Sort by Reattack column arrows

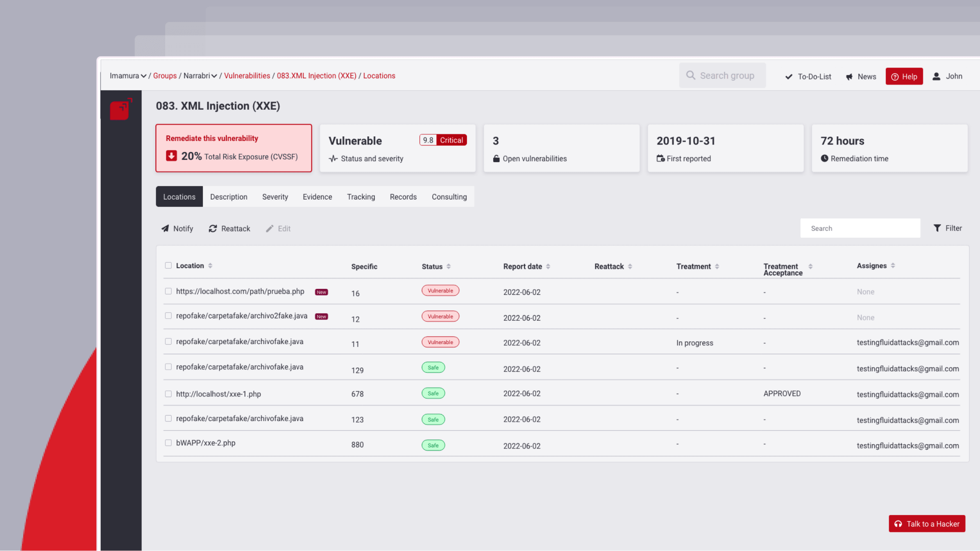[630, 266]
